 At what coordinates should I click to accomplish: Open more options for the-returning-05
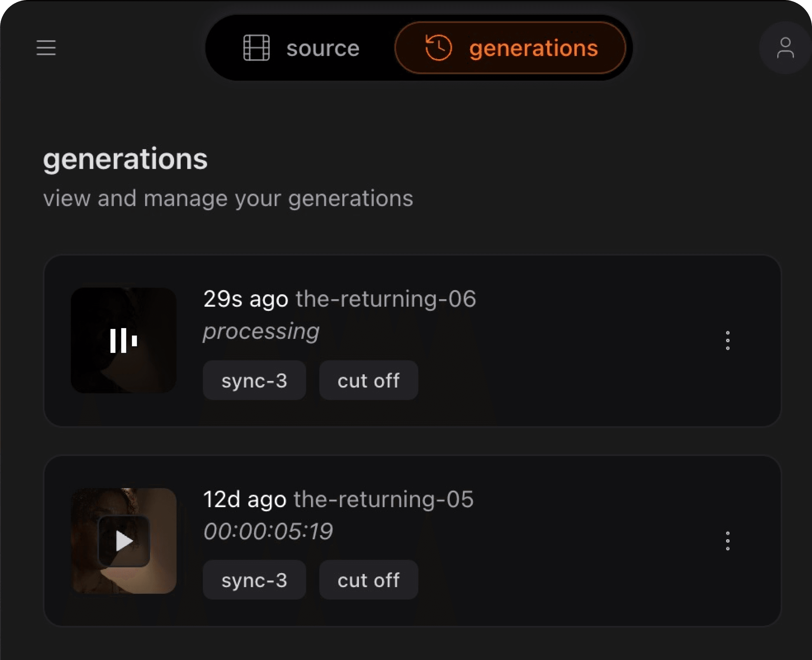[728, 541]
